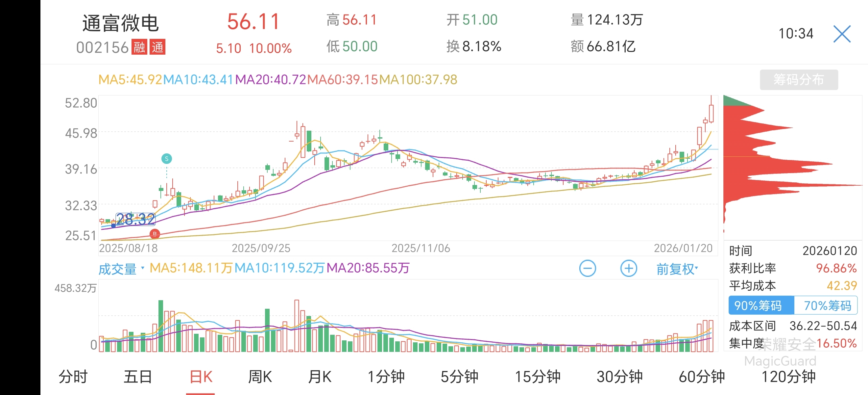Click the plus zoom-in icon
868x395 pixels.
point(628,269)
